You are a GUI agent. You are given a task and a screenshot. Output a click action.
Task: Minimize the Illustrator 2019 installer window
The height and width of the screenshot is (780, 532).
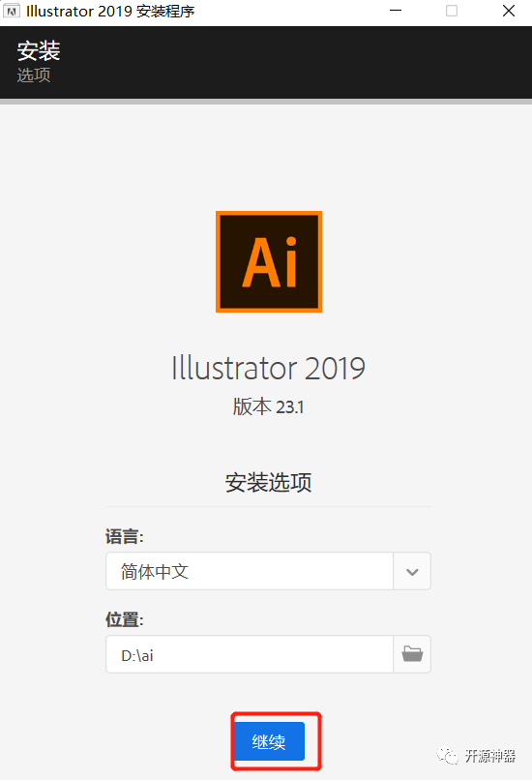(396, 11)
